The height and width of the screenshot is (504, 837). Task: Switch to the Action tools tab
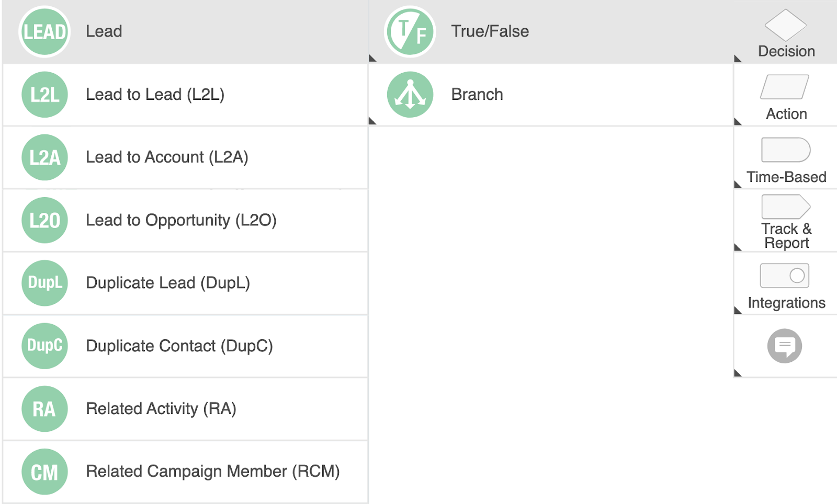click(x=786, y=97)
